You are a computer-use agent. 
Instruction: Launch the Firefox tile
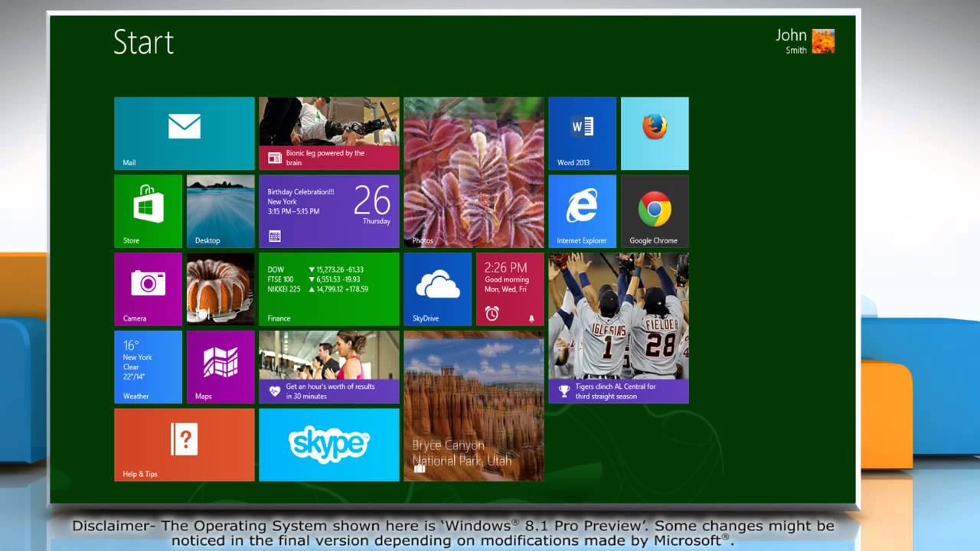pyautogui.click(x=655, y=133)
